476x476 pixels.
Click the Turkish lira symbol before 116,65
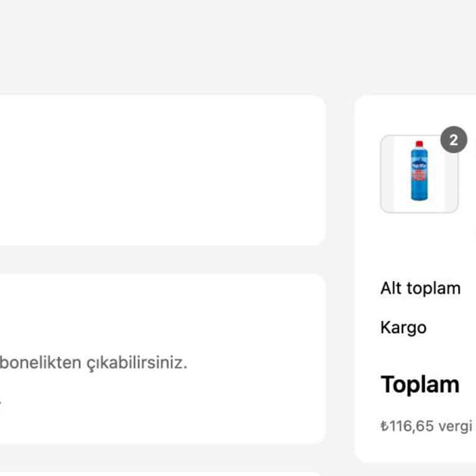384,426
